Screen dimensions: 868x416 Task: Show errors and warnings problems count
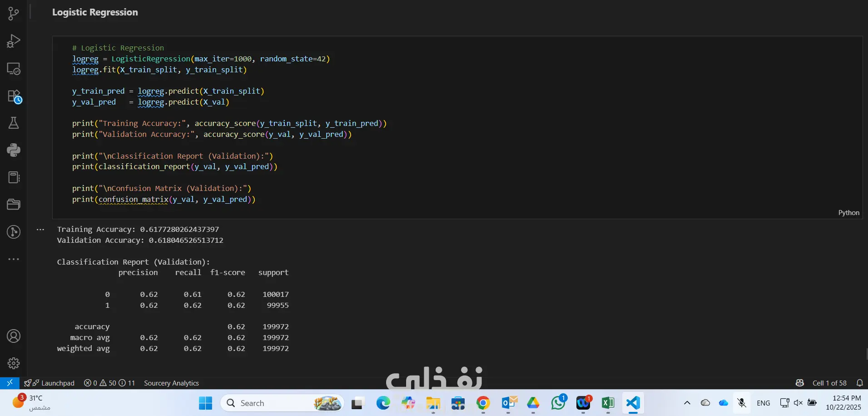109,383
